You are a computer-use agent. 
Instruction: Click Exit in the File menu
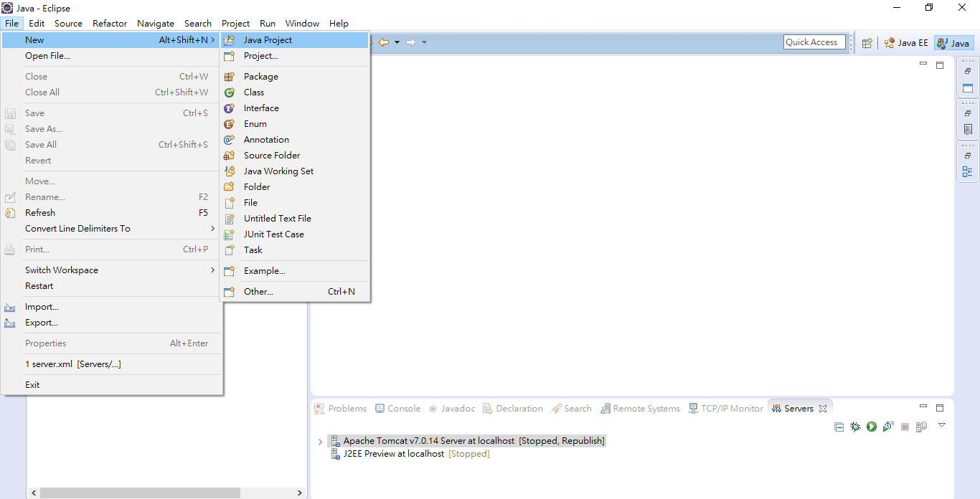pos(112,385)
